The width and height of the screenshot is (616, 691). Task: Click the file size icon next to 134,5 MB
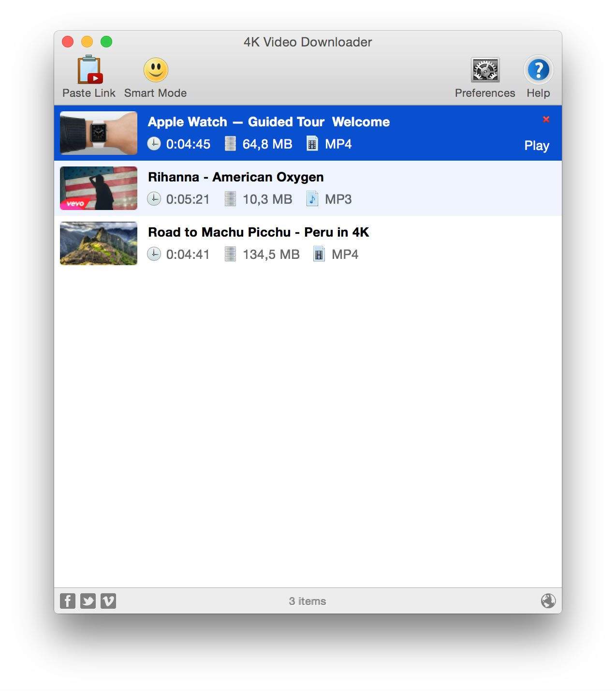click(x=230, y=254)
